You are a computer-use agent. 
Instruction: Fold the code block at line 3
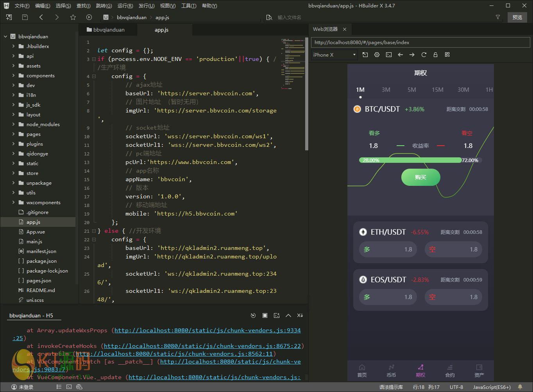(x=94, y=59)
